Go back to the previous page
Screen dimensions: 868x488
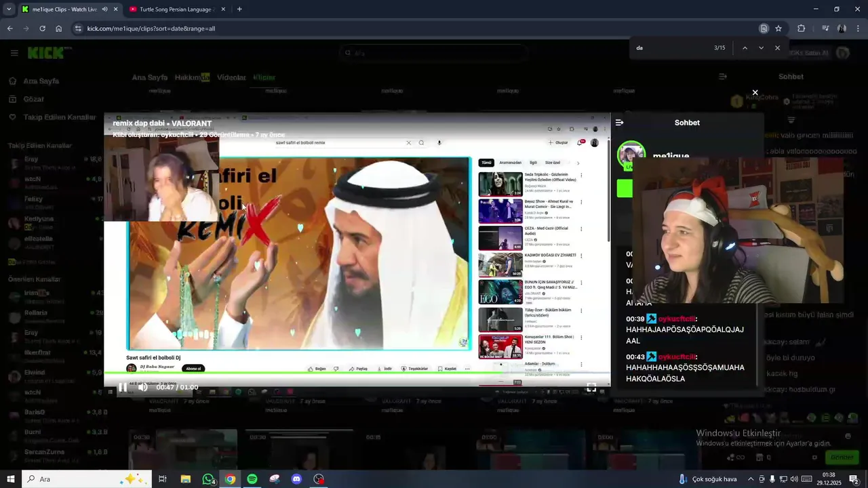pos(9,28)
